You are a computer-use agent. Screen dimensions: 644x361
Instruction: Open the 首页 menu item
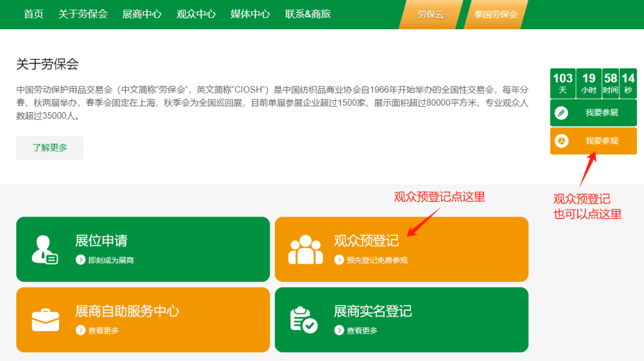point(33,14)
